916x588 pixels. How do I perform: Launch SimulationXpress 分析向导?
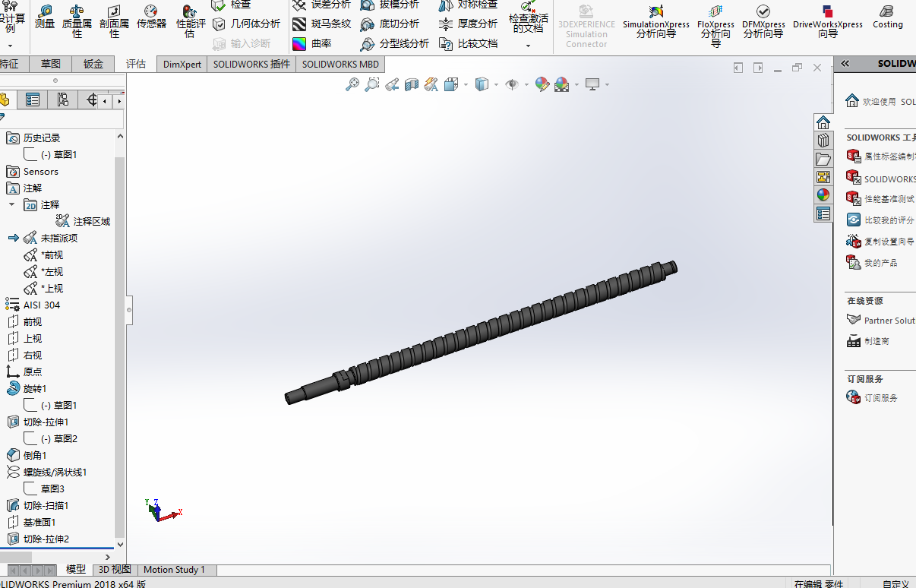point(656,22)
